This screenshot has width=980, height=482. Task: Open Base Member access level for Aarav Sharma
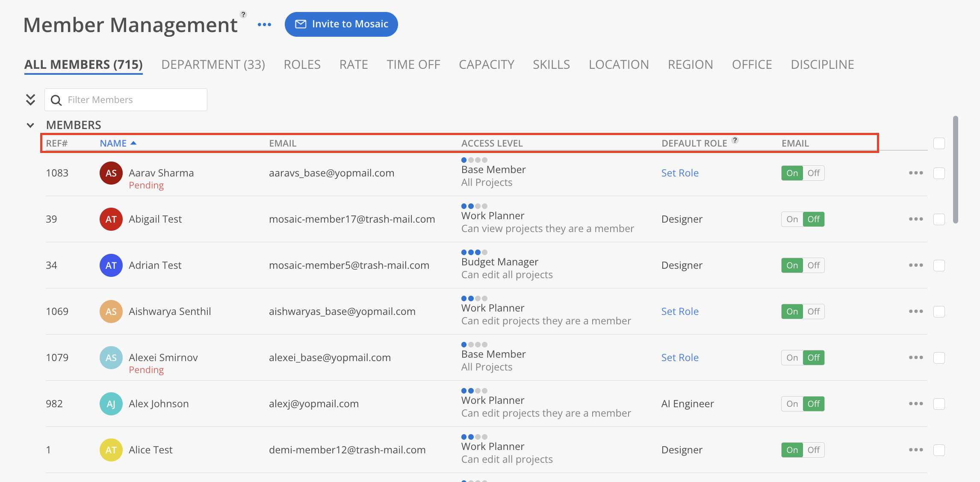pos(493,170)
